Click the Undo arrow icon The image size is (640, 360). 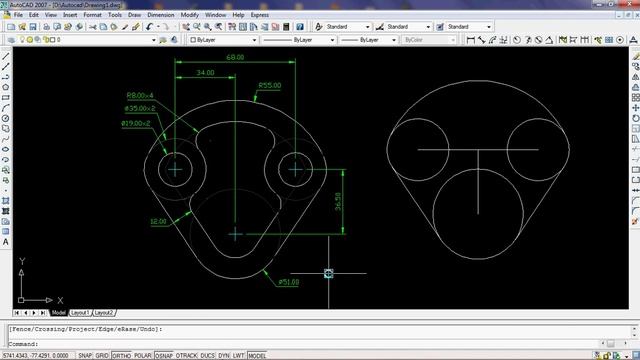pos(149,27)
